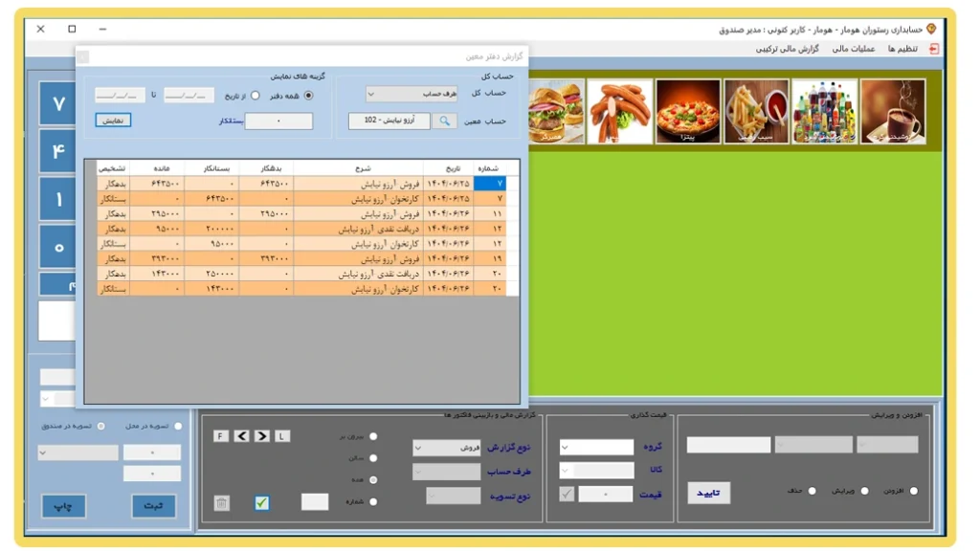Pick the French fries category image
This screenshot has height=552, width=980.
[756, 111]
